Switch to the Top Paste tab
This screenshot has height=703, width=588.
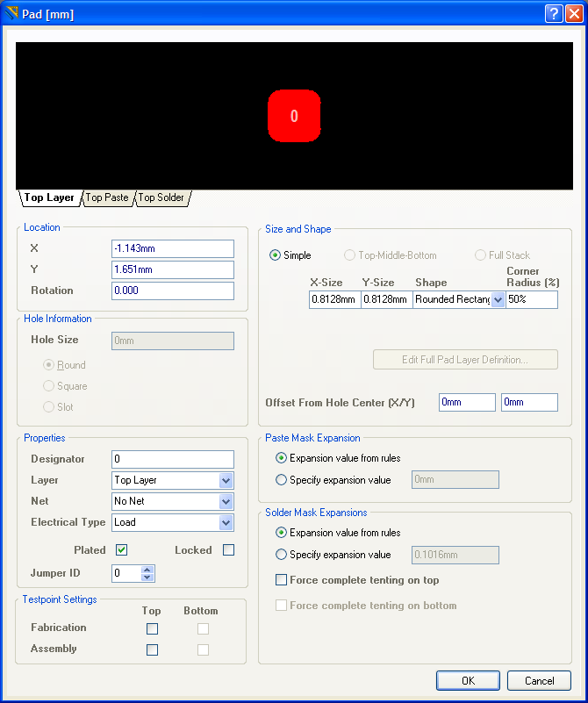106,197
